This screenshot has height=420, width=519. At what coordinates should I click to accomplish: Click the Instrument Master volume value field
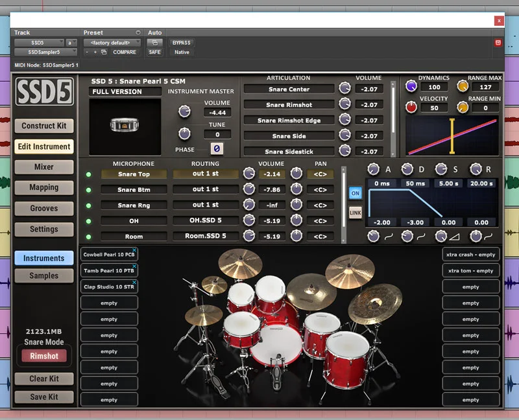click(x=217, y=112)
